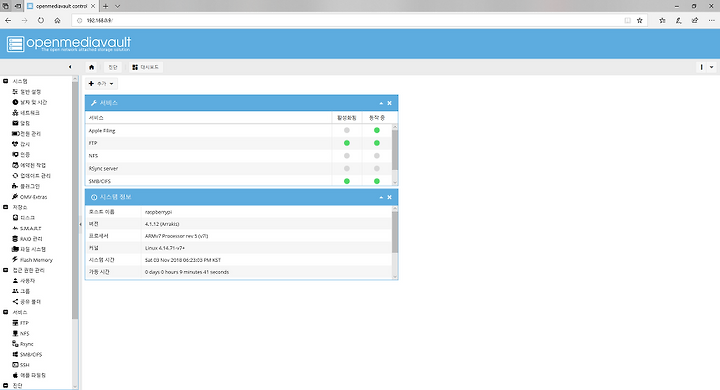Collapse the System Information panel
This screenshot has height=390, width=720.
click(x=381, y=198)
